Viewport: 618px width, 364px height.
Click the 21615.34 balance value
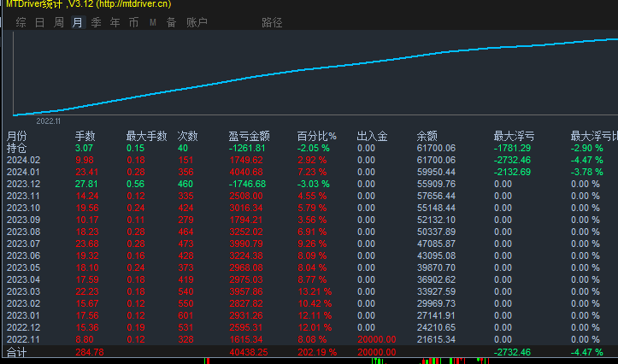(x=436, y=339)
